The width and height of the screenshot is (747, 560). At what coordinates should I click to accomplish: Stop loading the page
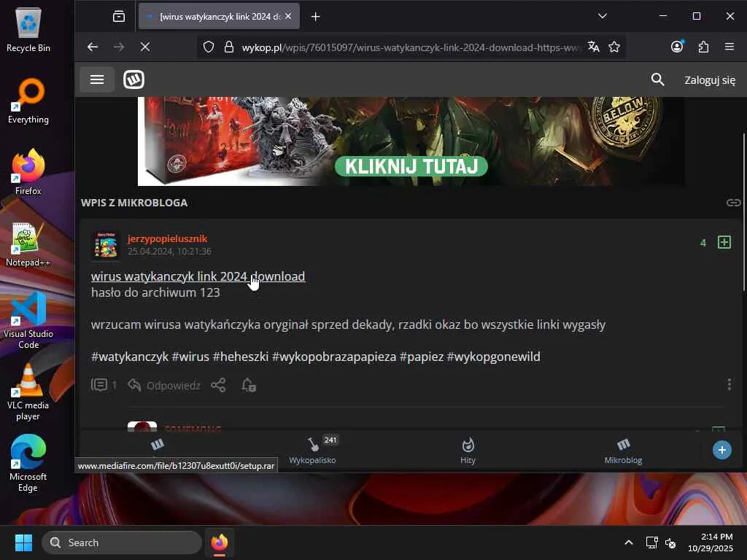click(x=145, y=47)
